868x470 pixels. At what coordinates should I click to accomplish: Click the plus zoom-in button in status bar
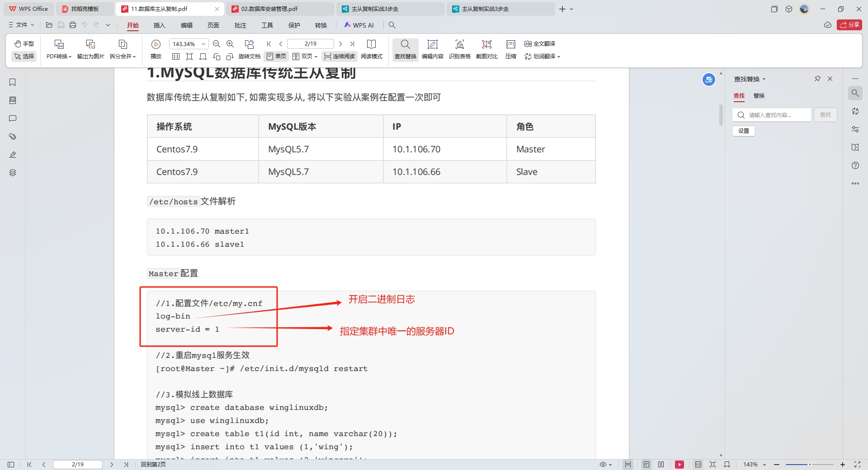click(x=843, y=465)
